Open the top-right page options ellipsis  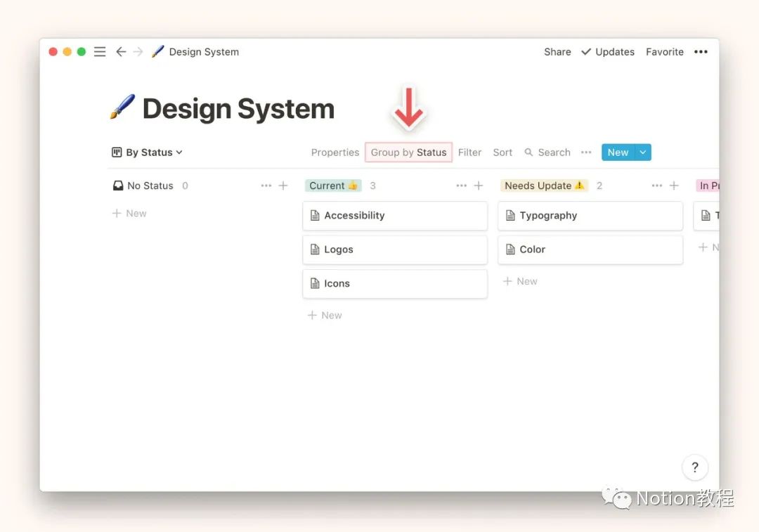(701, 52)
